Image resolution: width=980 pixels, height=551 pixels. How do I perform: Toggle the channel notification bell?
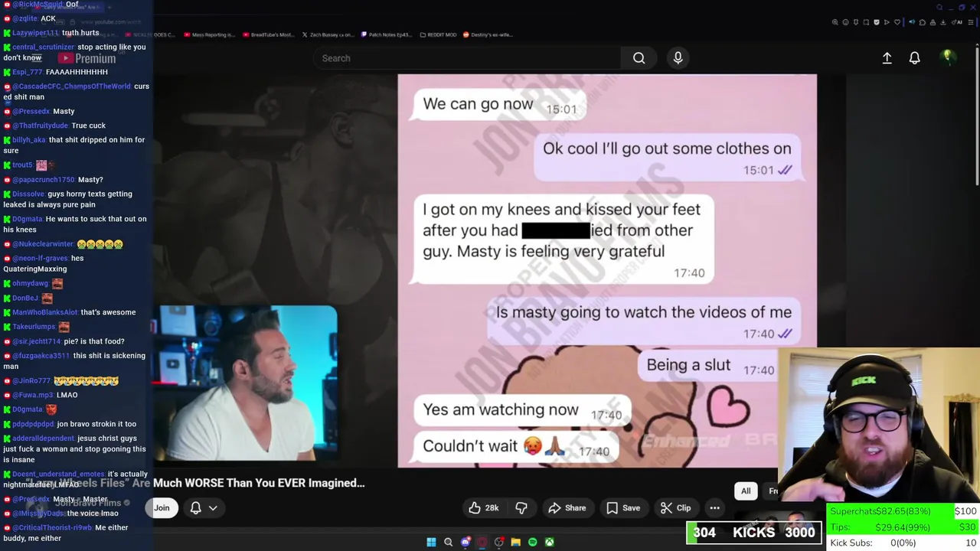pos(195,507)
